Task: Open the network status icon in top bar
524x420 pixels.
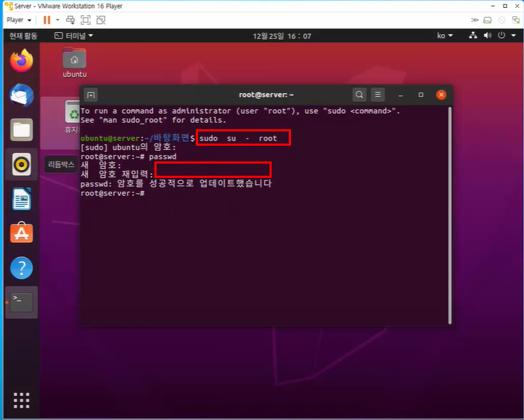Action: click(473, 36)
